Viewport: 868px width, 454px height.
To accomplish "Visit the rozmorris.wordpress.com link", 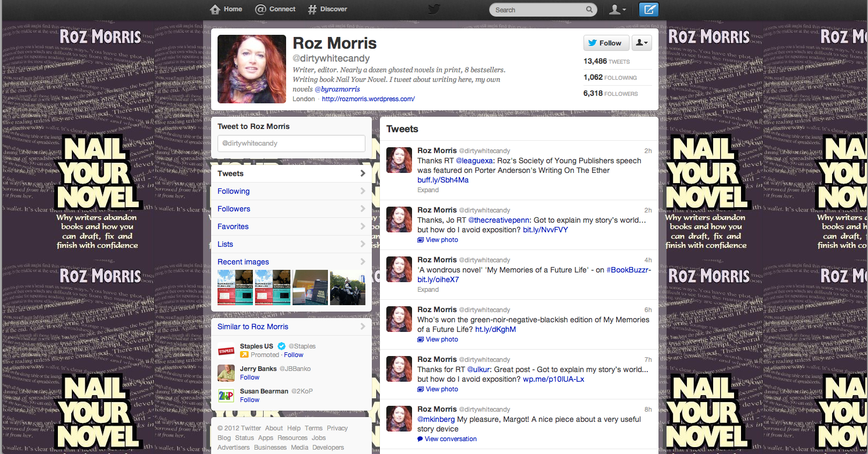I will coord(368,99).
